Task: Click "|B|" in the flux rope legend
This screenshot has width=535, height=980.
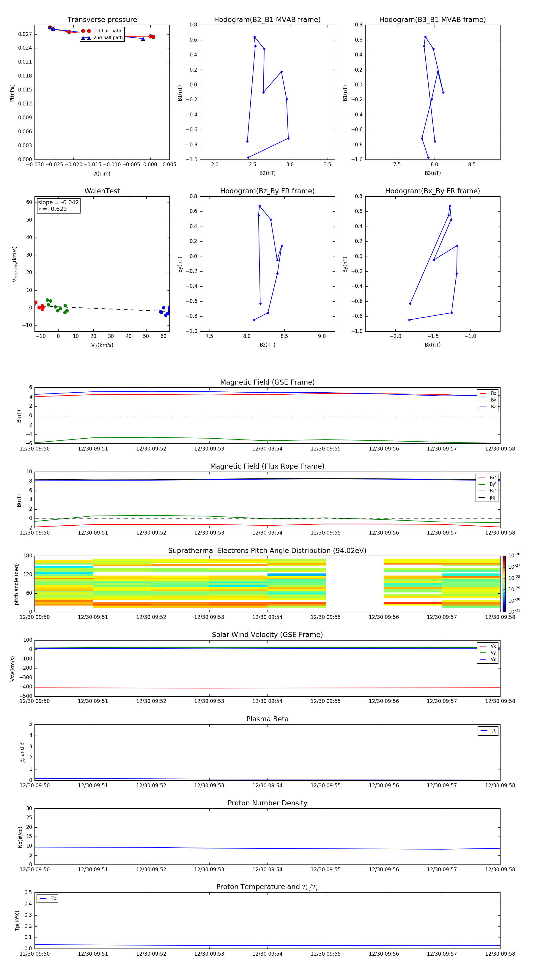Action: pyautogui.click(x=492, y=498)
